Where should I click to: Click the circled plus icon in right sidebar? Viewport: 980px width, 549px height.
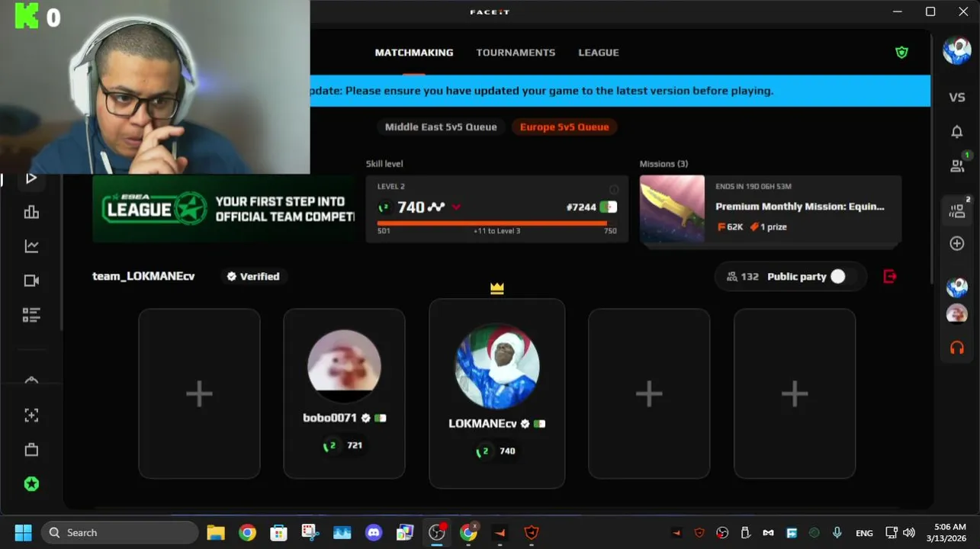(x=957, y=243)
